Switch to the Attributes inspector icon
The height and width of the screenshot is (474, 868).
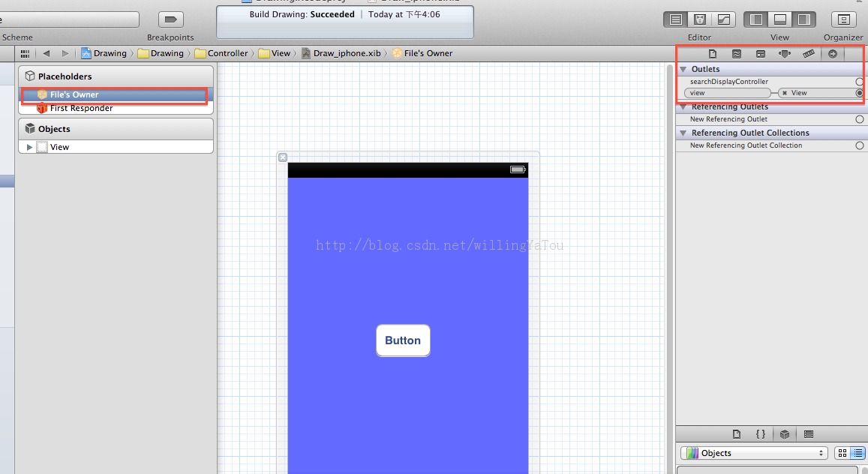pyautogui.click(x=784, y=54)
